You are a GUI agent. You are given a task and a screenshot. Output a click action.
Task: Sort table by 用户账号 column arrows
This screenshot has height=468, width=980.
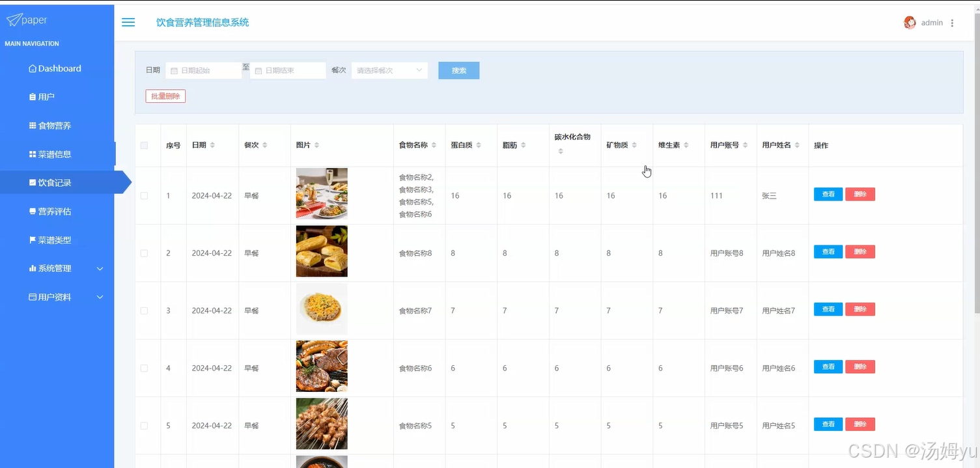[x=745, y=145]
